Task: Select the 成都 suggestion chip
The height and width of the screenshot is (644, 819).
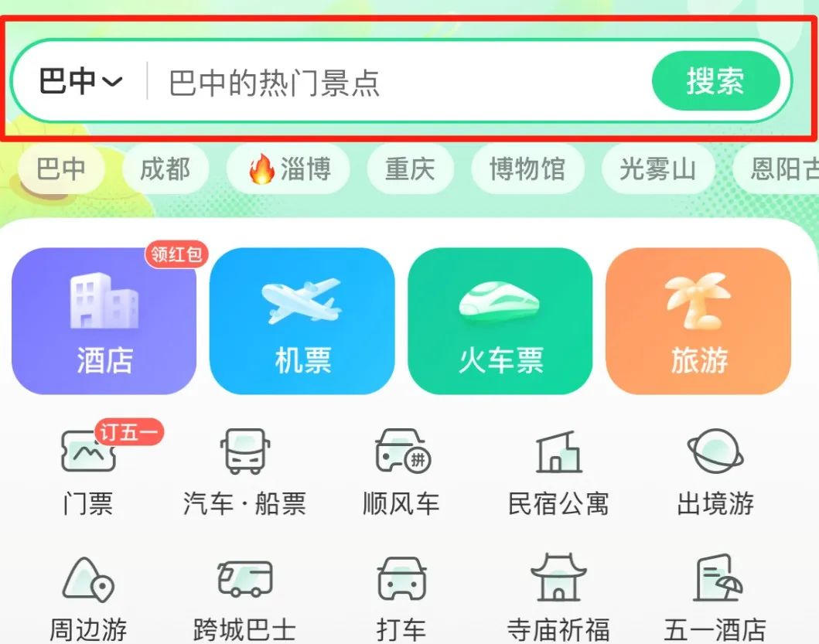Action: 165,169
